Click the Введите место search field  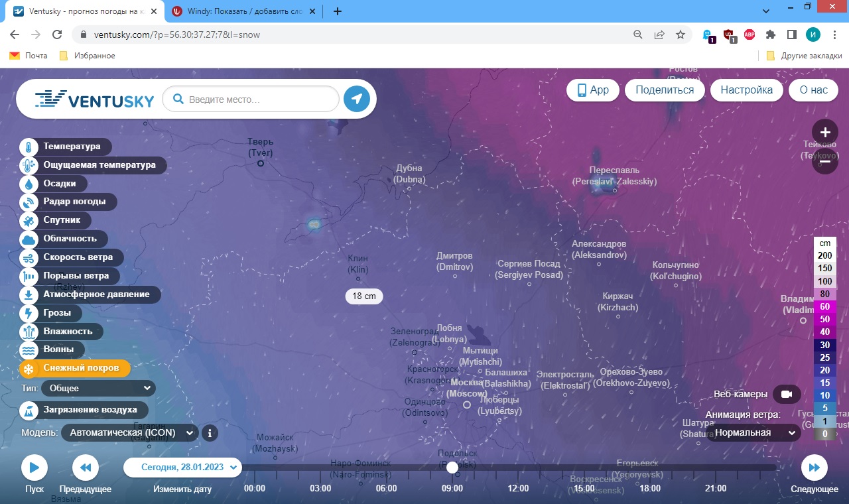[x=251, y=99]
